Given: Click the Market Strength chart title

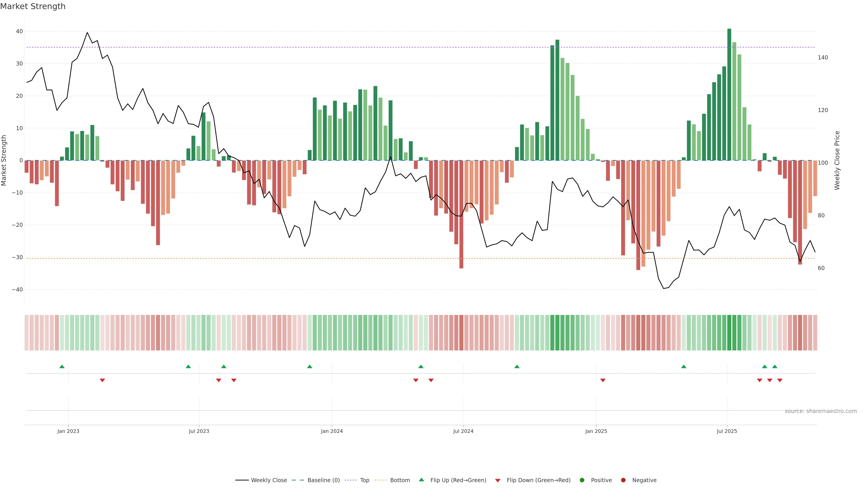Looking at the screenshot, I should pyautogui.click(x=33, y=6).
